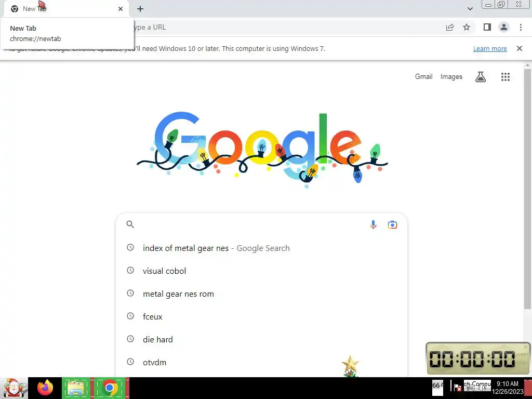Open a new tab with plus button
Viewport: 532px width, 399px height.
[140, 9]
